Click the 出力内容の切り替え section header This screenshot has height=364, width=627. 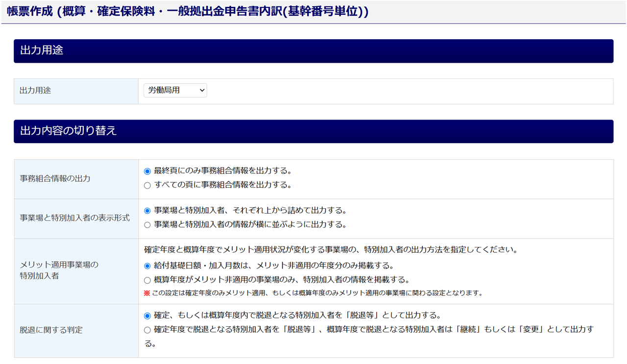click(x=313, y=131)
